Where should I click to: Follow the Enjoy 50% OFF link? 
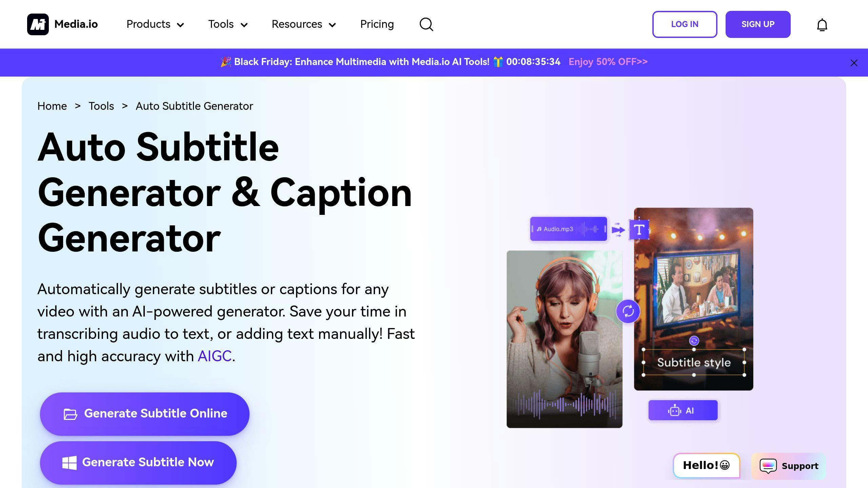tap(608, 62)
